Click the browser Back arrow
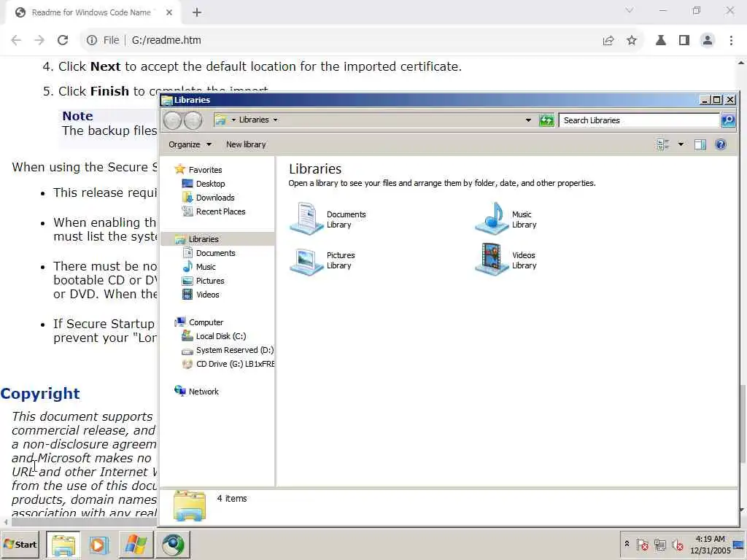The image size is (747, 560). tap(16, 41)
